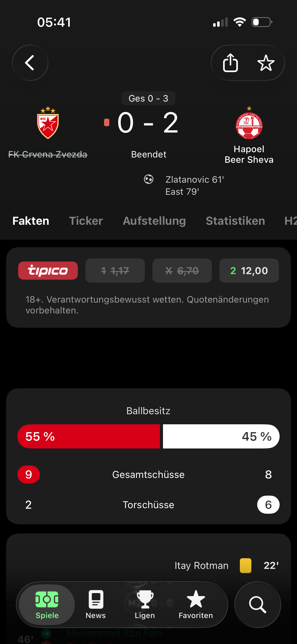
Task: Switch to the Aufstellung tab
Action: (154, 221)
